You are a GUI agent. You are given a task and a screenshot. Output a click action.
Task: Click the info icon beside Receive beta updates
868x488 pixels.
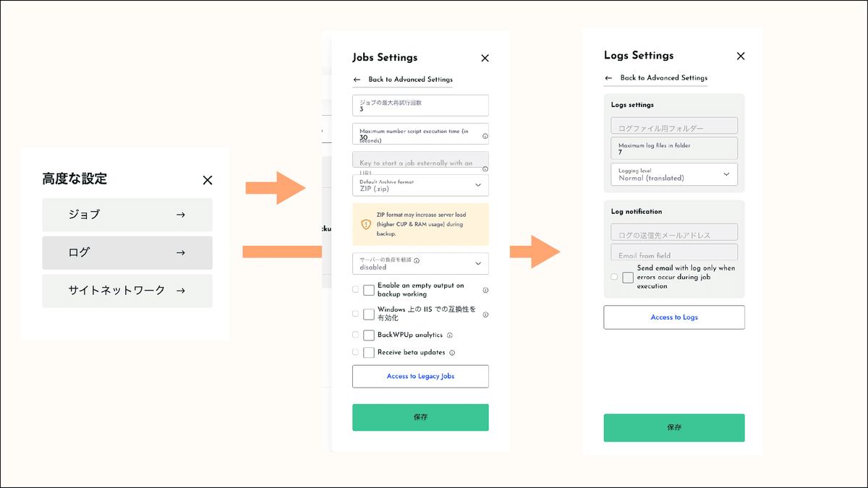452,352
